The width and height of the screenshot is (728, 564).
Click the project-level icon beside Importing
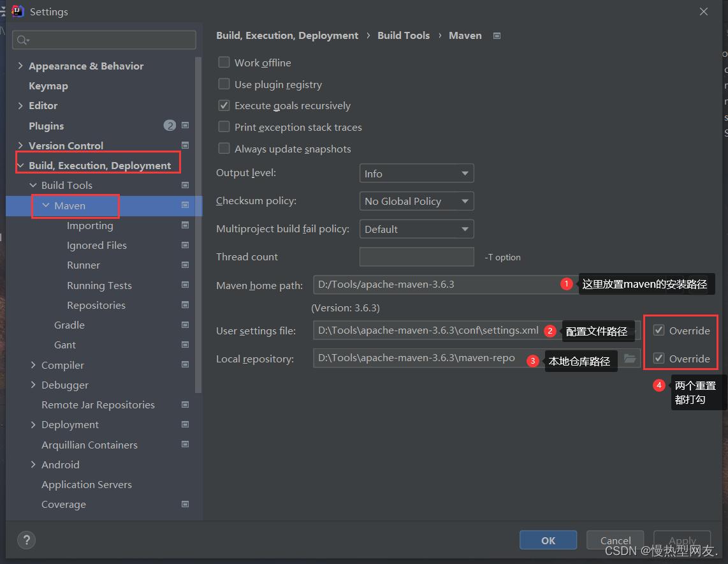pos(186,225)
